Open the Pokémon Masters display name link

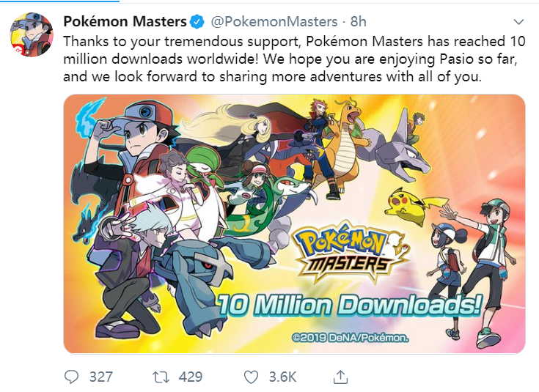[125, 22]
